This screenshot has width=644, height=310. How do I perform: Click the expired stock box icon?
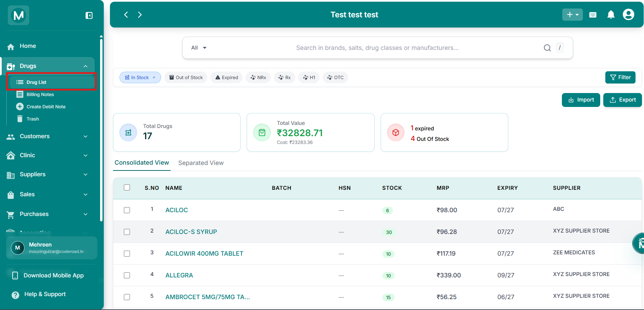pyautogui.click(x=396, y=132)
